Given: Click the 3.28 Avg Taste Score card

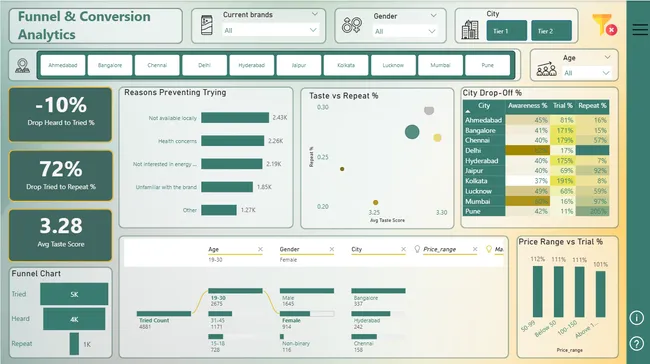Looking at the screenshot, I should click(61, 235).
